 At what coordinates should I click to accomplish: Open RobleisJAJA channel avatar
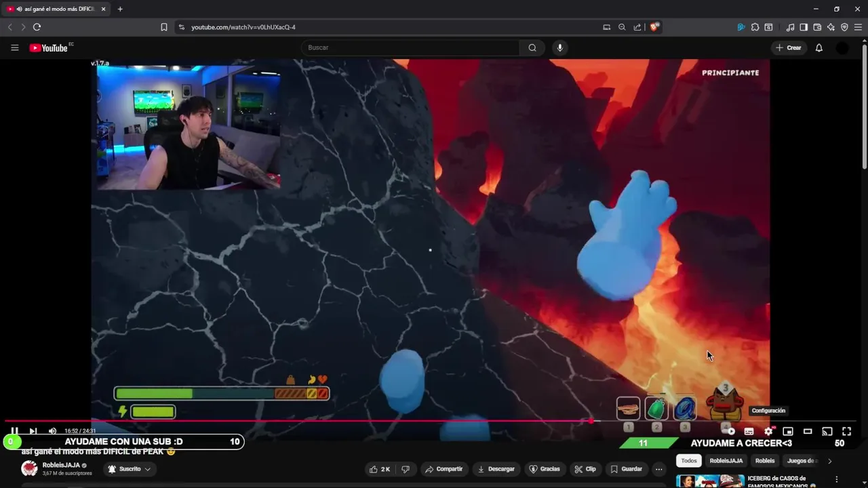point(29,468)
